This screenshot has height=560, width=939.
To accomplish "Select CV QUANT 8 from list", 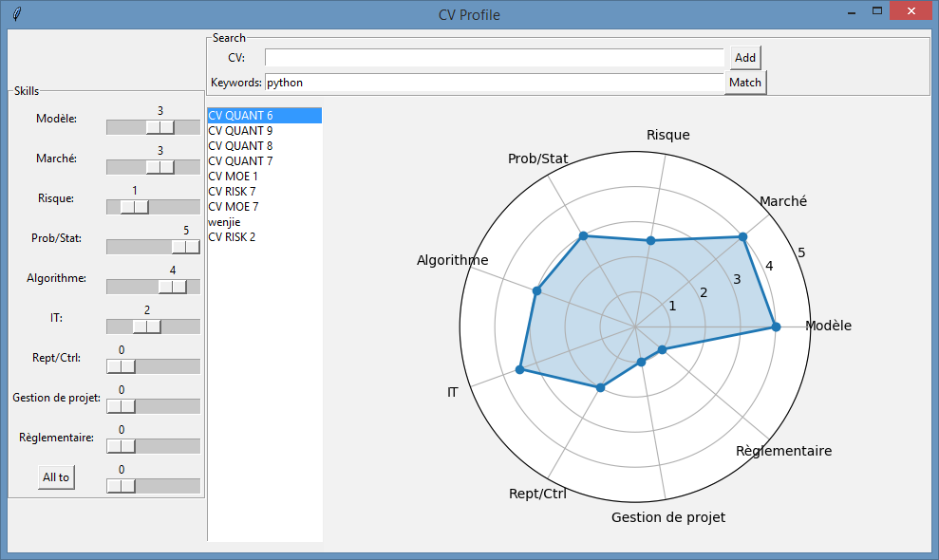I will click(240, 146).
